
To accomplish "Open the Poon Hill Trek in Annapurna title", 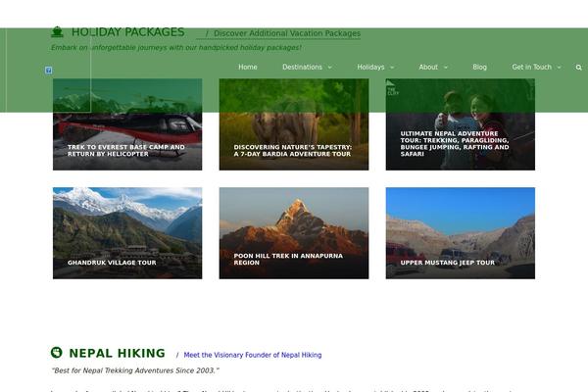I will pyautogui.click(x=288, y=259).
